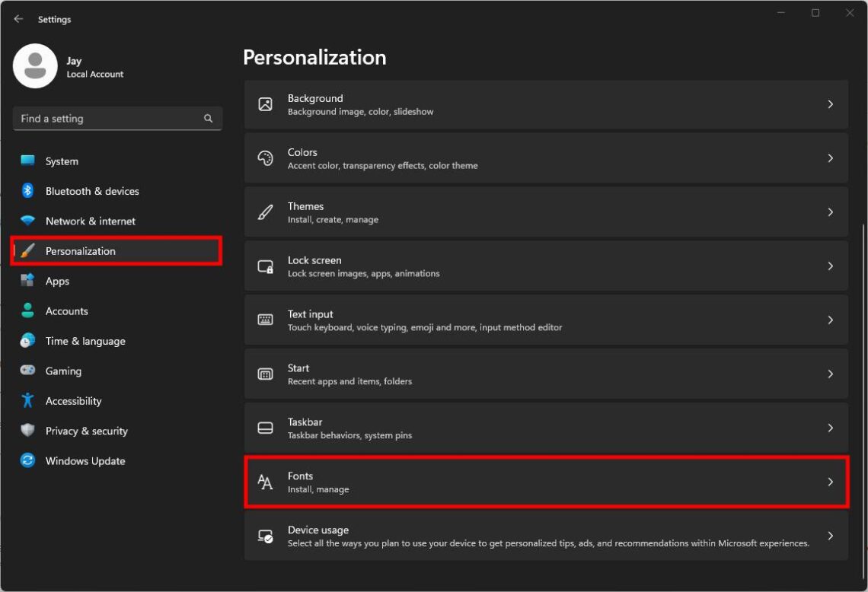Screen dimensions: 868x592
Task: Click the Privacy & security shield icon
Action: [x=27, y=431]
